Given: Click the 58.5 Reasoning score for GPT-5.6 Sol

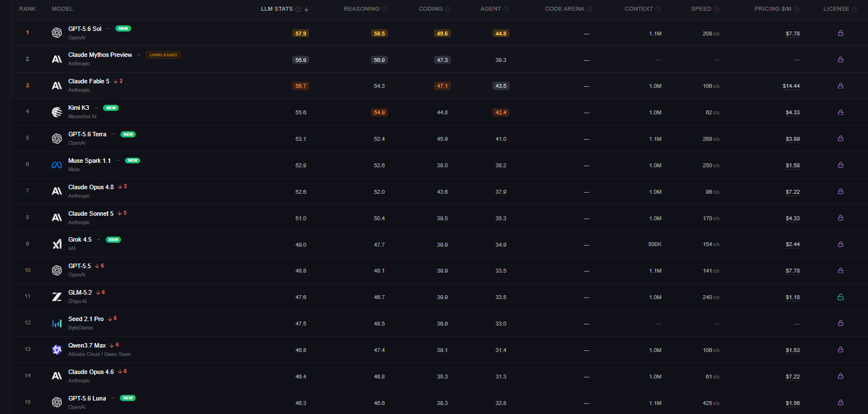Looking at the screenshot, I should coord(379,34).
